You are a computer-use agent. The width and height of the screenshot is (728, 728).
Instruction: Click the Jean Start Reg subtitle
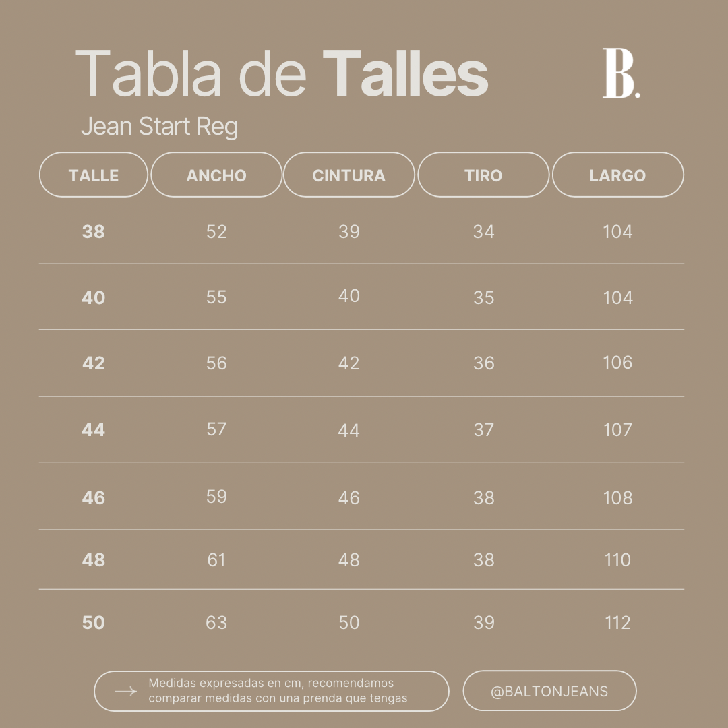tap(159, 126)
